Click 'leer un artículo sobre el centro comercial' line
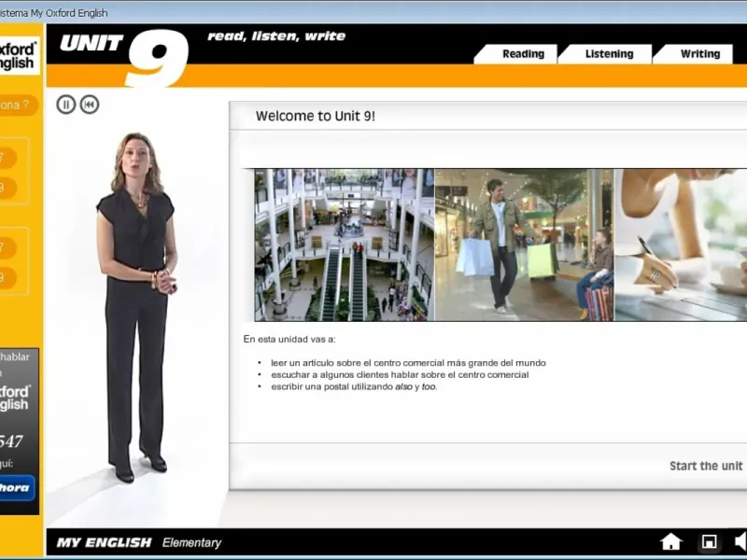The width and height of the screenshot is (747, 560). 408,363
